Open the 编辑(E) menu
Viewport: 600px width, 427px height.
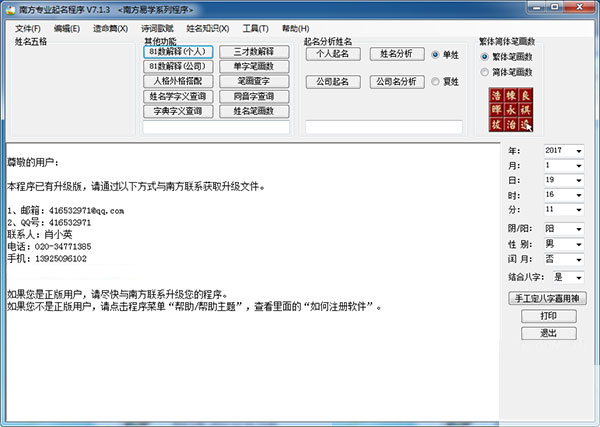[x=67, y=28]
